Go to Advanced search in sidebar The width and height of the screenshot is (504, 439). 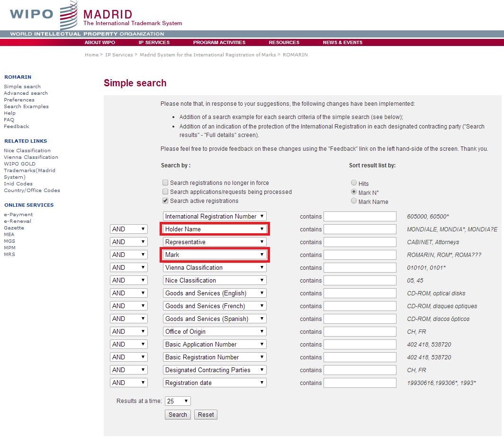pyautogui.click(x=26, y=93)
